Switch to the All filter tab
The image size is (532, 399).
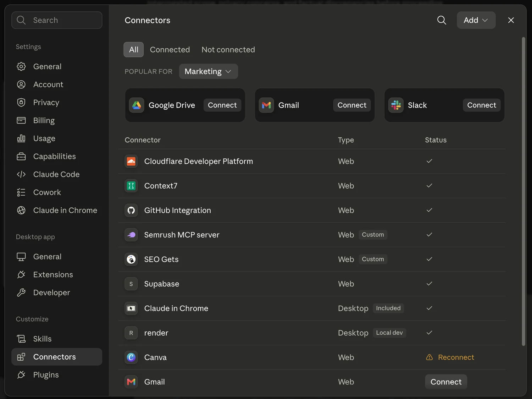coord(134,50)
